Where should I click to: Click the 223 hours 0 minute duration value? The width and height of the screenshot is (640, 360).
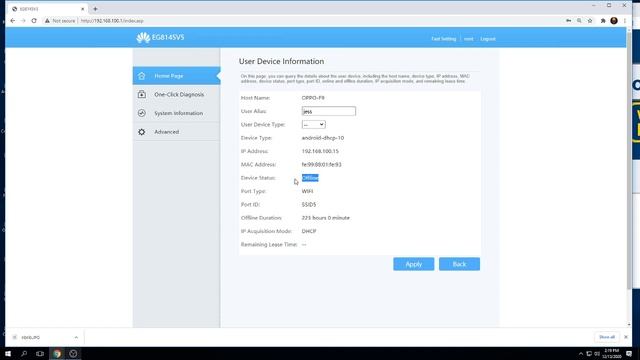(x=326, y=218)
